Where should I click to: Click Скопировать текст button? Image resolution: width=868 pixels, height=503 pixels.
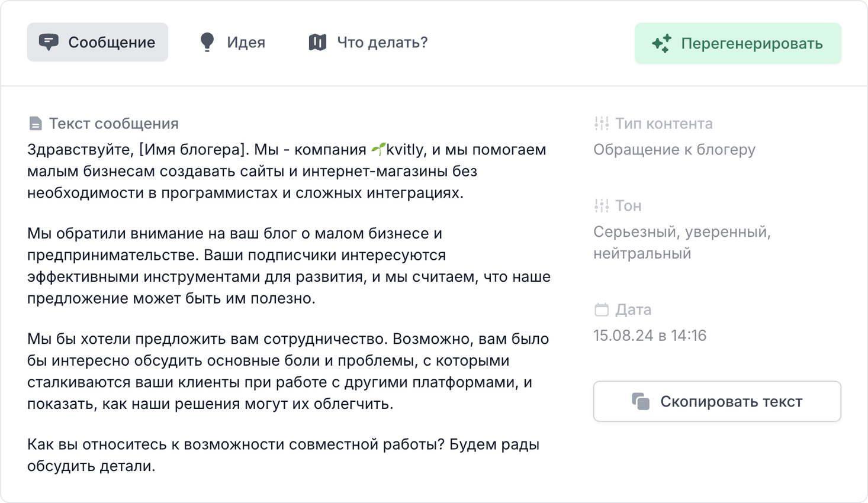click(x=717, y=401)
